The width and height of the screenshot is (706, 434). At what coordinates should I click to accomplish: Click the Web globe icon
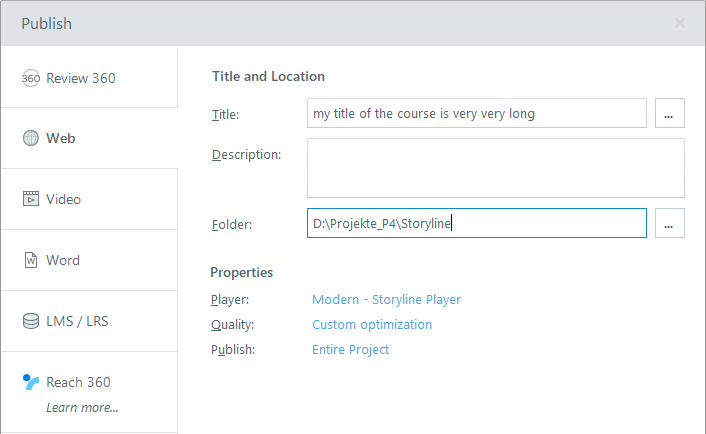click(30, 139)
